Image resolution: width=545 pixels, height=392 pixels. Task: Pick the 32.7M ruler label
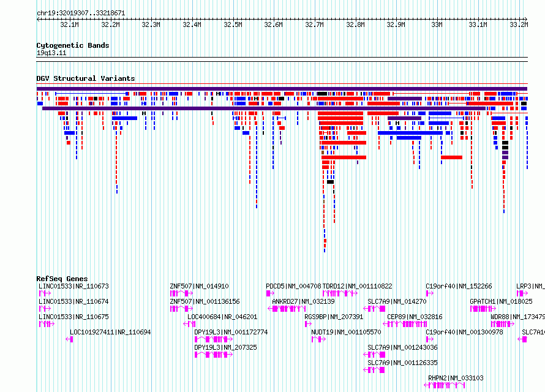(314, 24)
